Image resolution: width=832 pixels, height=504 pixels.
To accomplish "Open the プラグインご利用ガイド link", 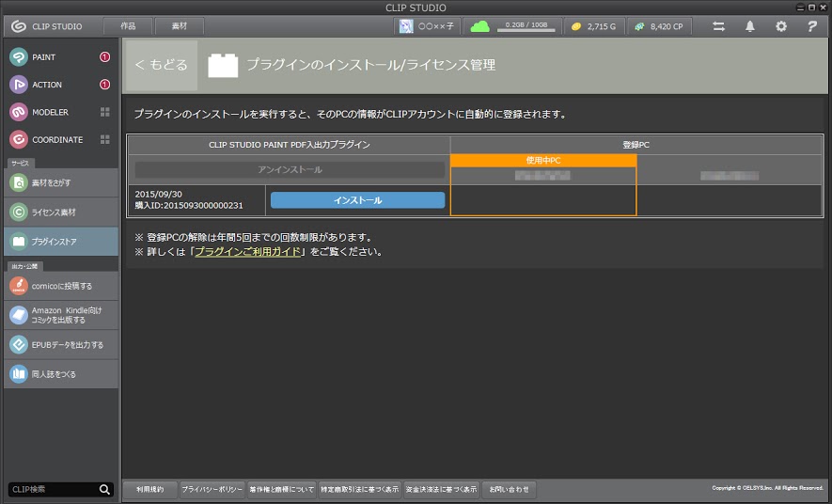I will [x=248, y=251].
